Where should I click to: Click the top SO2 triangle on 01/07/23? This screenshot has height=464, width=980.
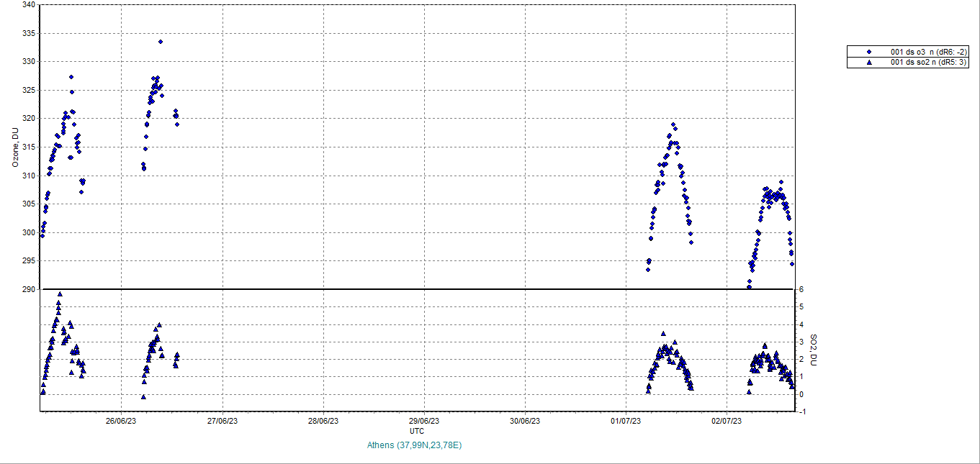pyautogui.click(x=663, y=334)
